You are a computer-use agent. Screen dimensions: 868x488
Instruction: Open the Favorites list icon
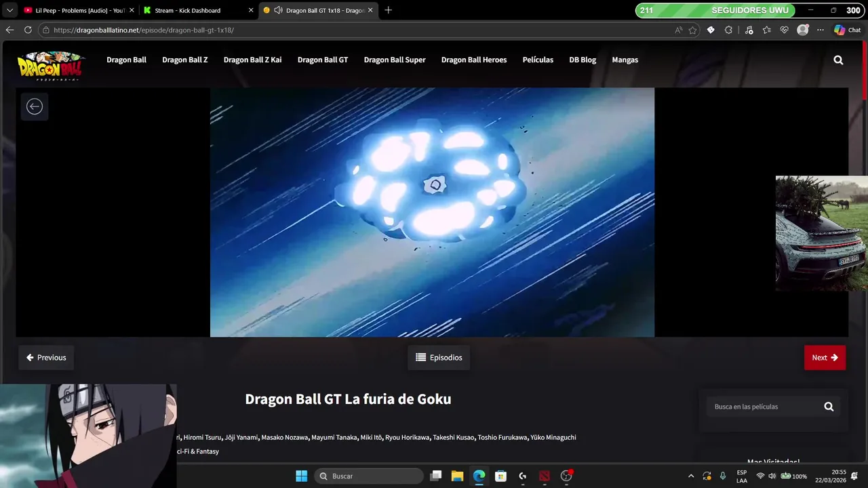click(766, 30)
